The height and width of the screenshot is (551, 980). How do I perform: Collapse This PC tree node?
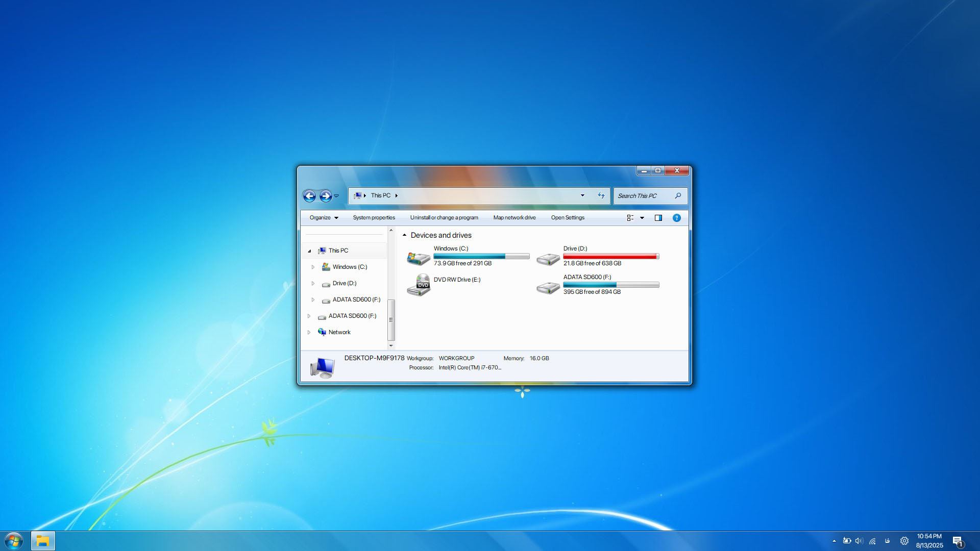(309, 251)
